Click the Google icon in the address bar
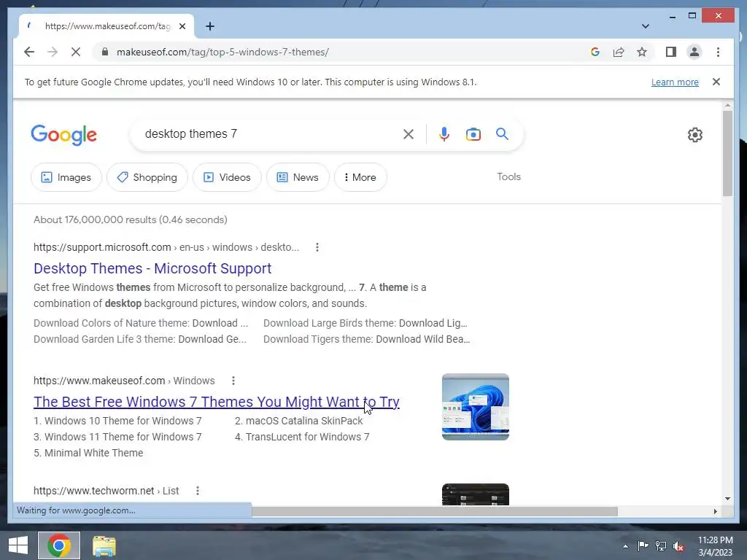This screenshot has width=747, height=560. [595, 52]
